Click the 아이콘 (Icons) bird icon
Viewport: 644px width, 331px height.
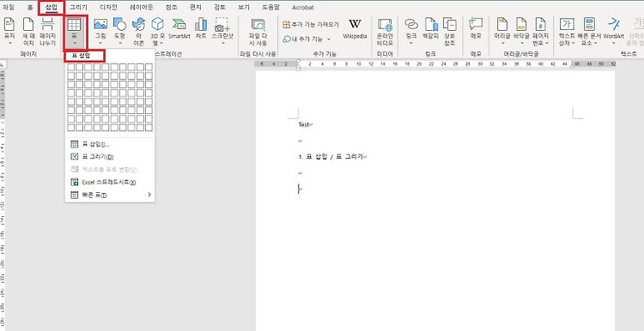138,25
